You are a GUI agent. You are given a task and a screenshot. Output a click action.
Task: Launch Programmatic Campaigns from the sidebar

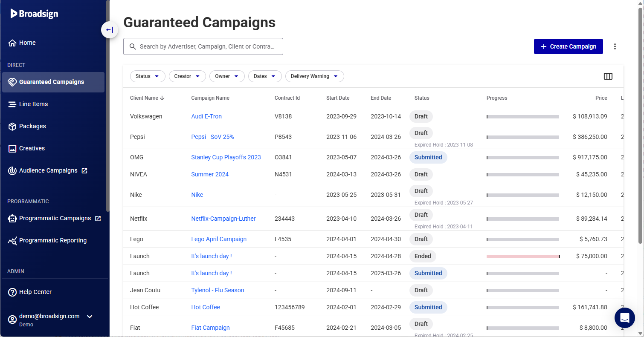click(x=55, y=218)
